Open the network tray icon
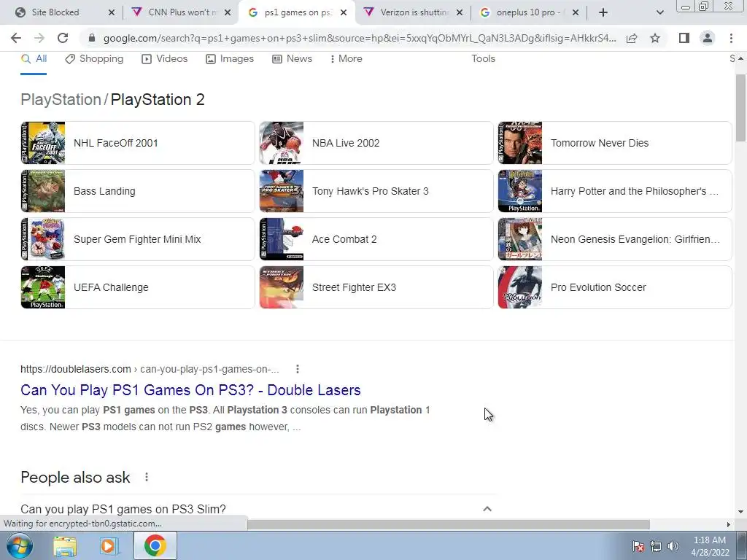The height and width of the screenshot is (560, 747). (x=656, y=546)
